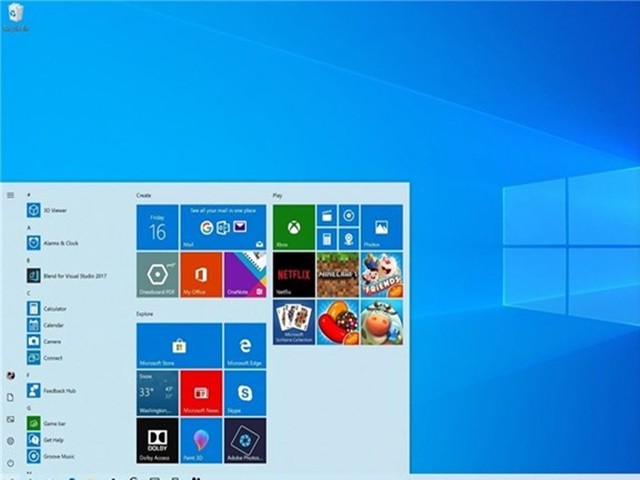Open the Recycle Bin on the desktop
Image resolution: width=640 pixels, height=480 pixels.
coord(16,17)
